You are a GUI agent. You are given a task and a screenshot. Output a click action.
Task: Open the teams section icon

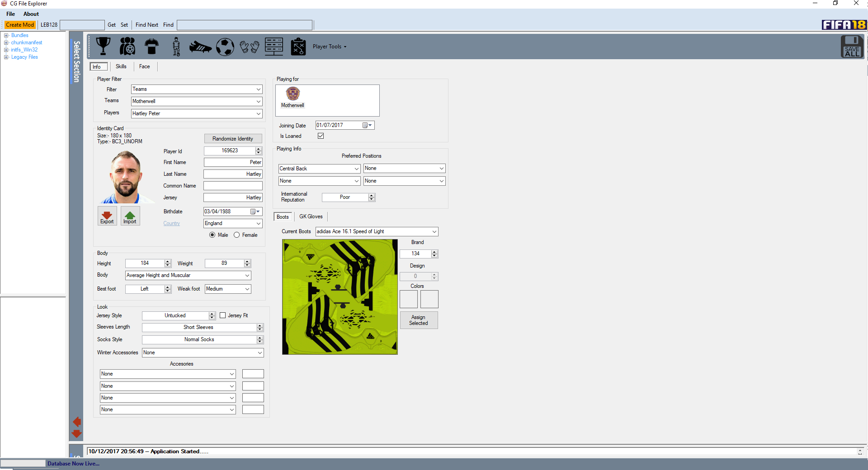pos(127,46)
